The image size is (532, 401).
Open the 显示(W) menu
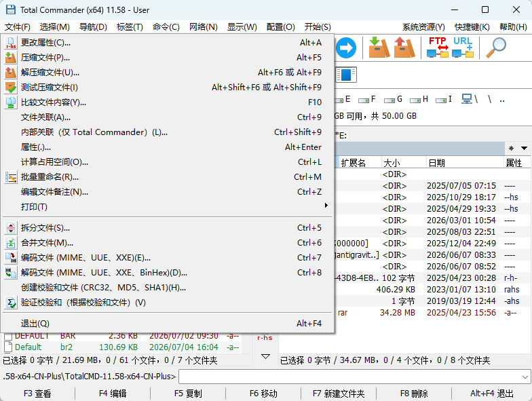point(242,27)
